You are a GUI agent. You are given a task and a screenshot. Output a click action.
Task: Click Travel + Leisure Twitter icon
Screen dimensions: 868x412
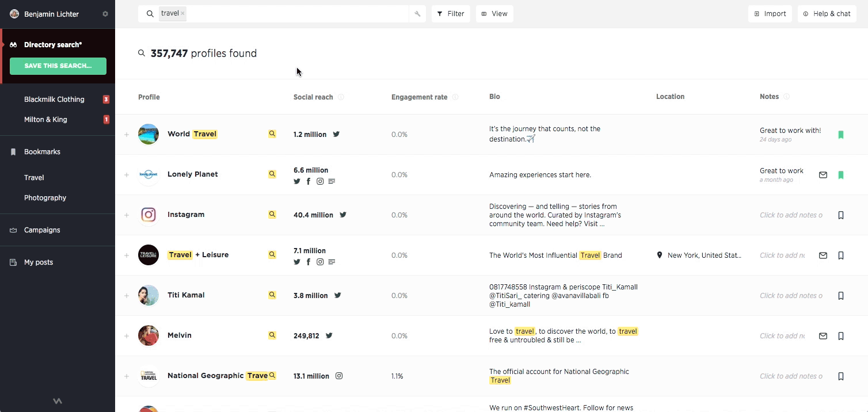(297, 262)
